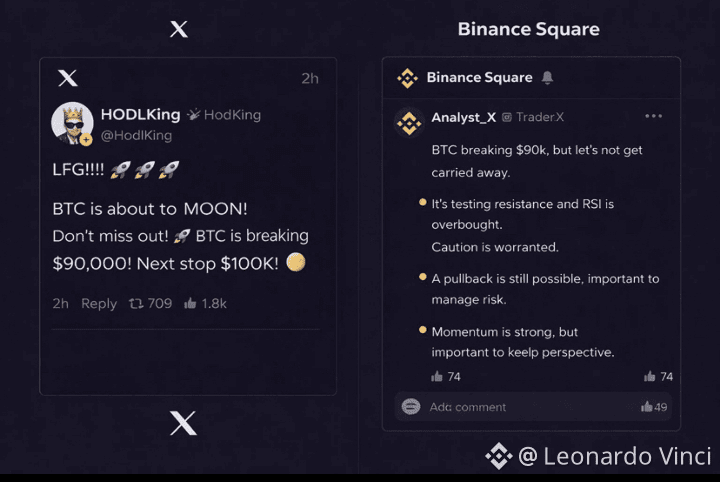Screen dimensions: 720x482
Task: Click the Binance logo in the Square header
Action: (407, 78)
